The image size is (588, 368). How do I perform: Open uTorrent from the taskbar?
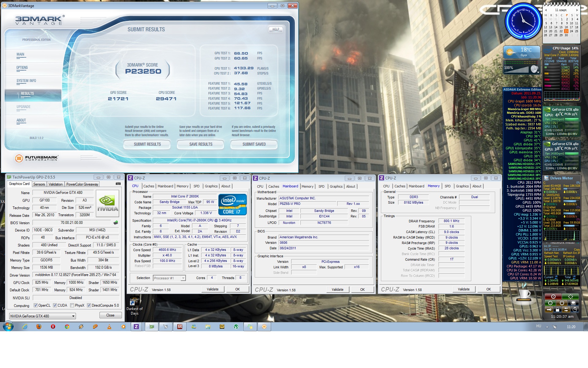click(x=236, y=327)
